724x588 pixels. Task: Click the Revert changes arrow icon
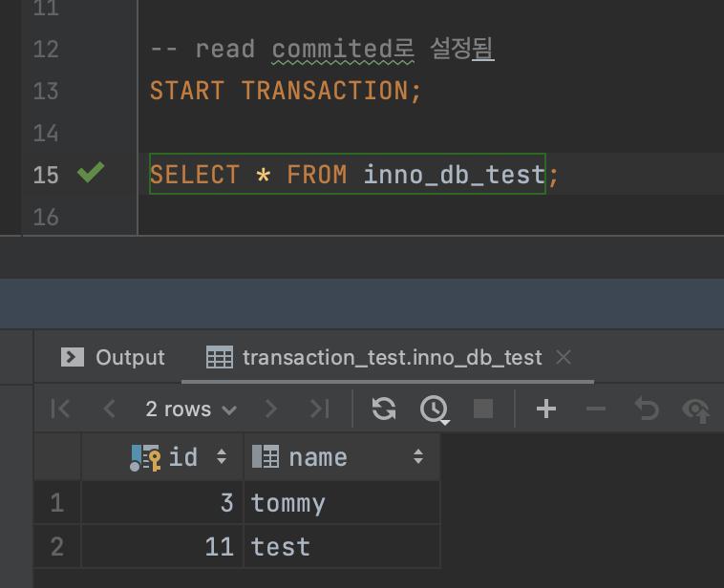click(647, 409)
